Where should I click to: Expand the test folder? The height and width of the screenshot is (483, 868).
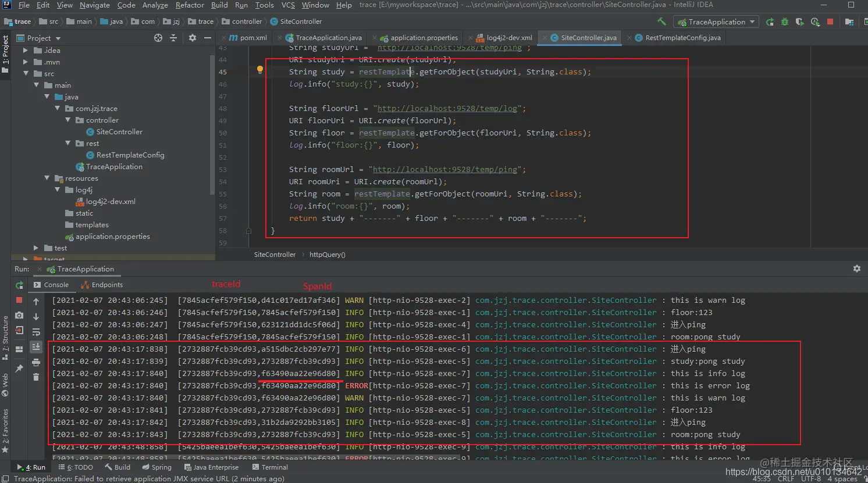[x=36, y=248]
